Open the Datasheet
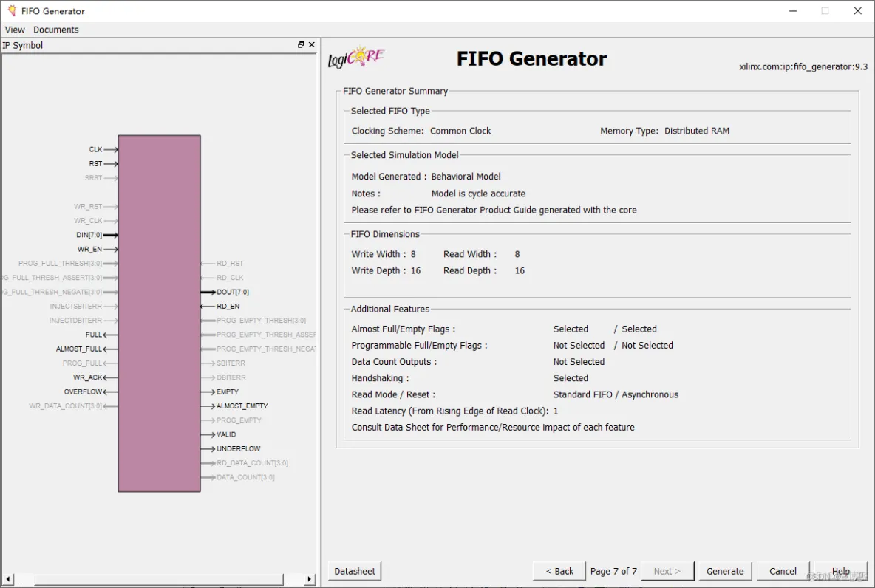This screenshot has height=588, width=875. (x=354, y=571)
